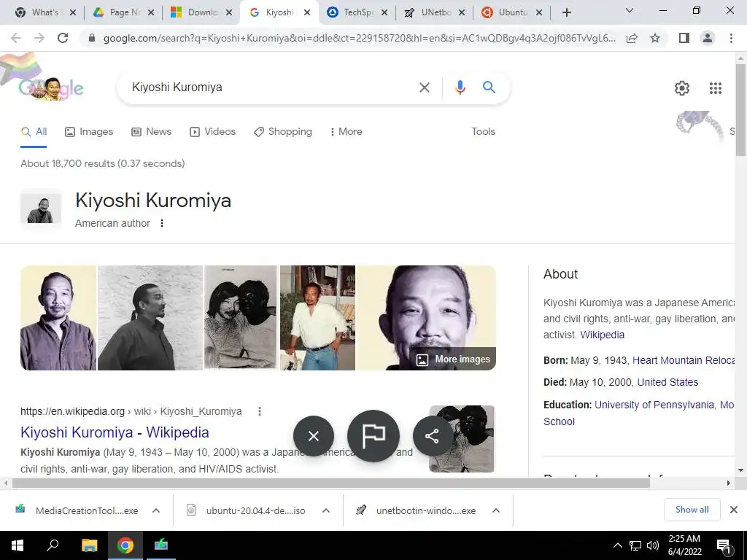The height and width of the screenshot is (560, 747).
Task: Open the Wikipedia result thumbnail image
Action: tap(462, 438)
